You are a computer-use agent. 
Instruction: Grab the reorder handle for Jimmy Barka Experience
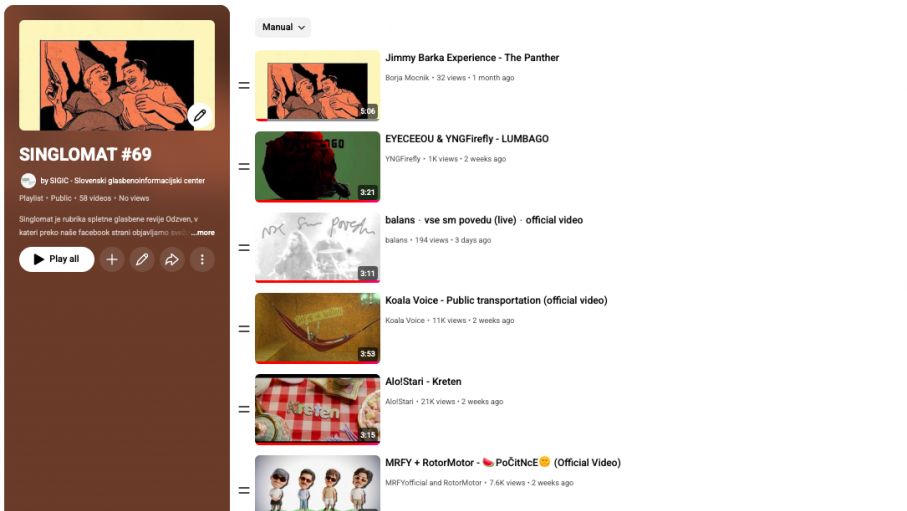point(244,86)
